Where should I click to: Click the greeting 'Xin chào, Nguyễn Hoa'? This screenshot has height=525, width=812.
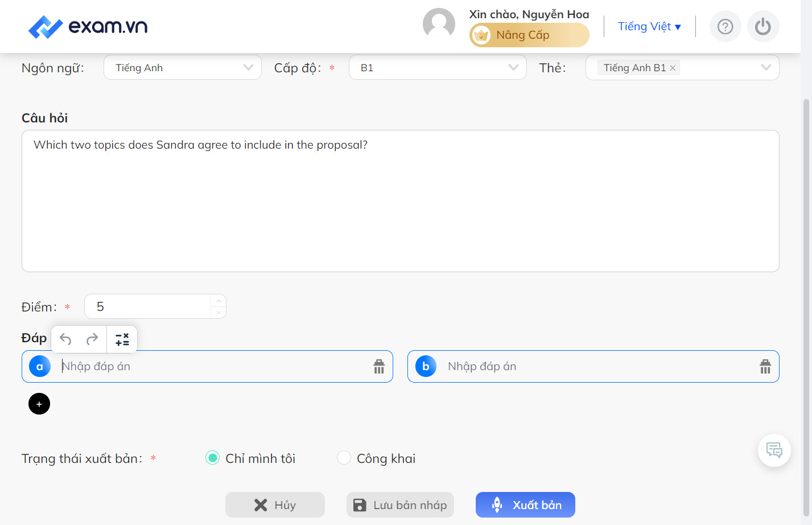point(529,14)
